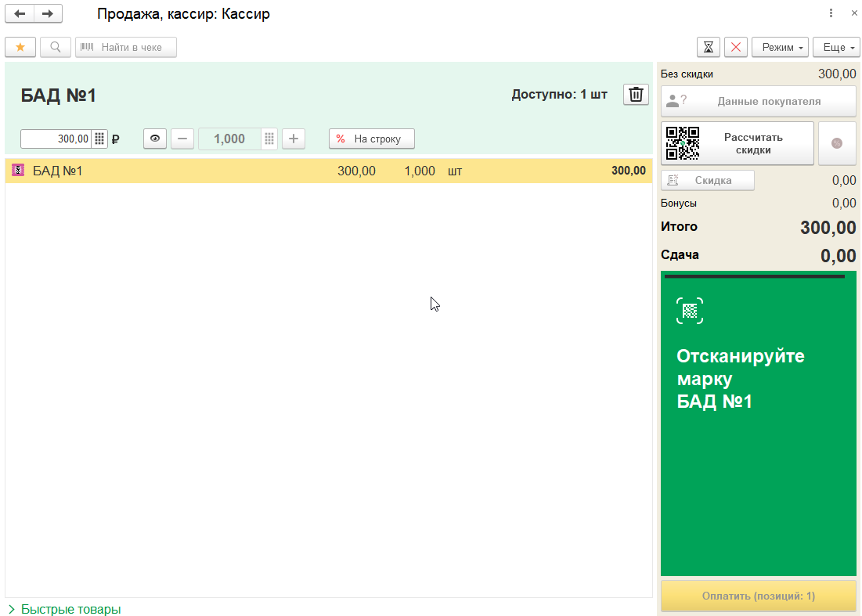Click the 'Скидка' button

click(708, 180)
